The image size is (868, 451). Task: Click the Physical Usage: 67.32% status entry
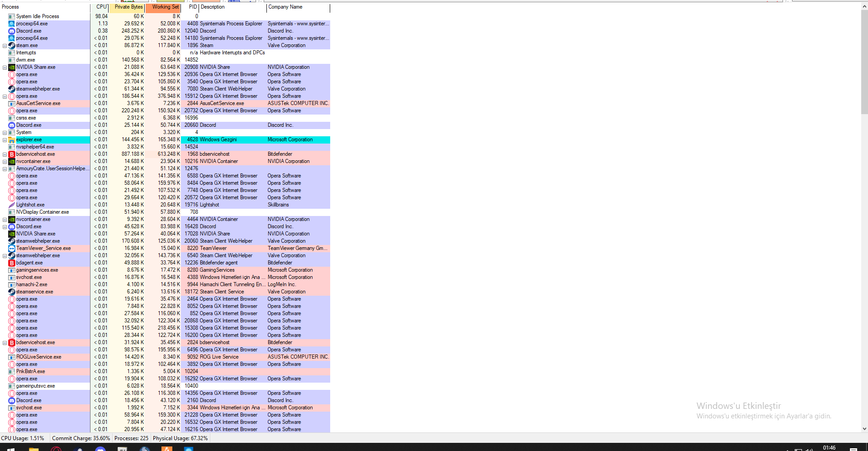[x=180, y=438]
